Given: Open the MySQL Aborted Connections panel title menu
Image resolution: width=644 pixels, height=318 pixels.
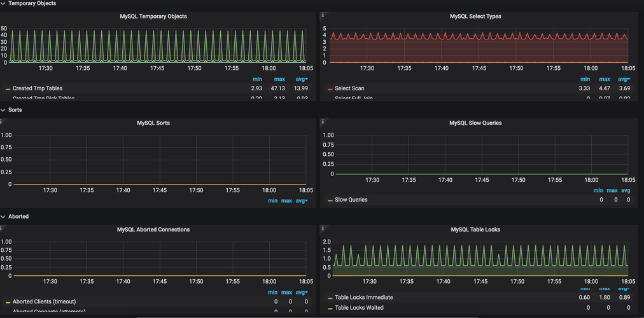Looking at the screenshot, I should click(153, 230).
